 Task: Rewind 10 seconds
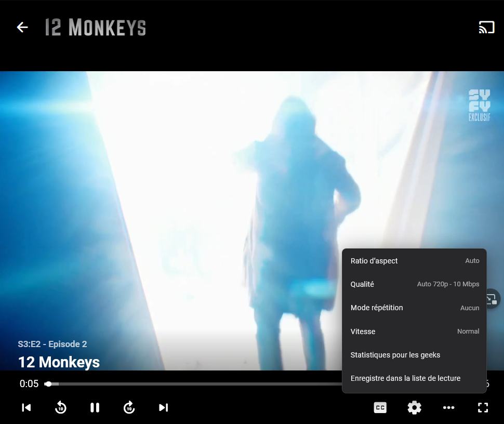click(x=60, y=407)
